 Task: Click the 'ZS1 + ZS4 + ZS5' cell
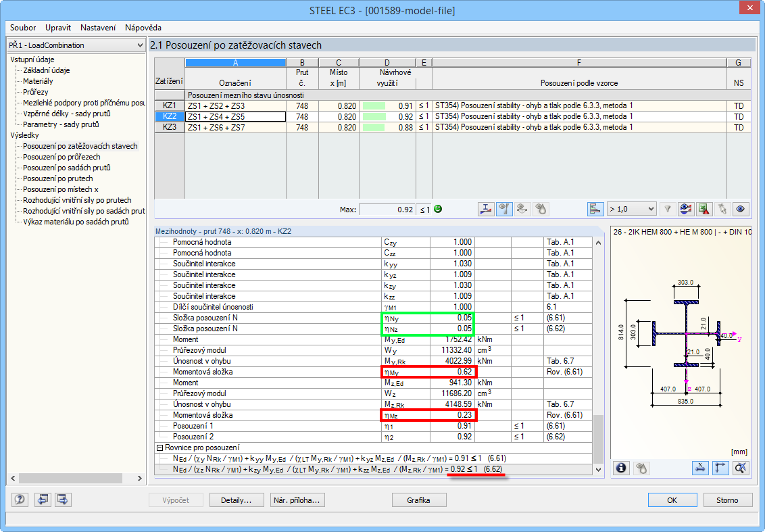(x=236, y=117)
